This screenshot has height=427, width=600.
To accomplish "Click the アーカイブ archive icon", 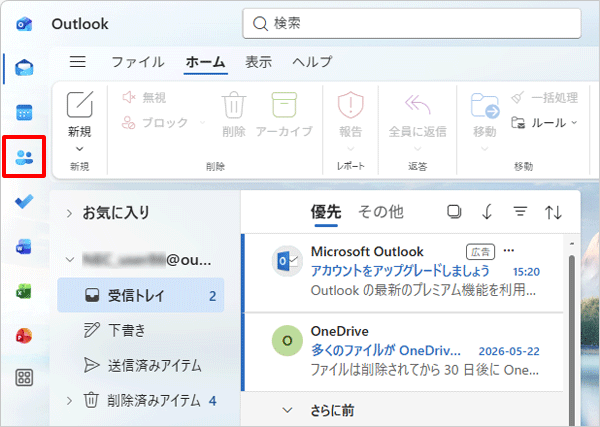I will (x=284, y=105).
